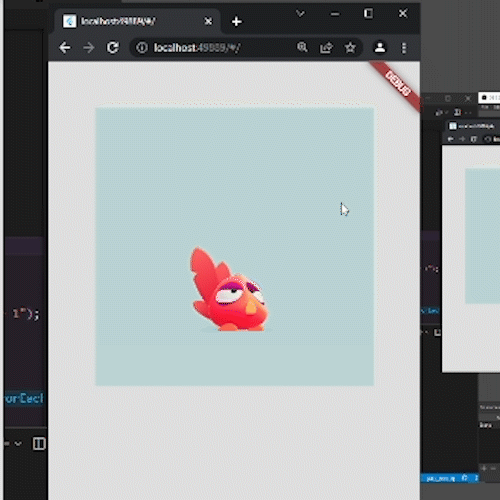Viewport: 500px width, 500px height.
Task: Close the localhost tab
Action: pyautogui.click(x=208, y=22)
